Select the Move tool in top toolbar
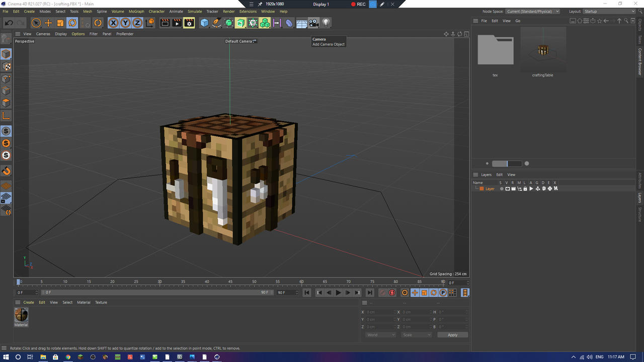Screen dimensions: 644x362 click(x=48, y=23)
